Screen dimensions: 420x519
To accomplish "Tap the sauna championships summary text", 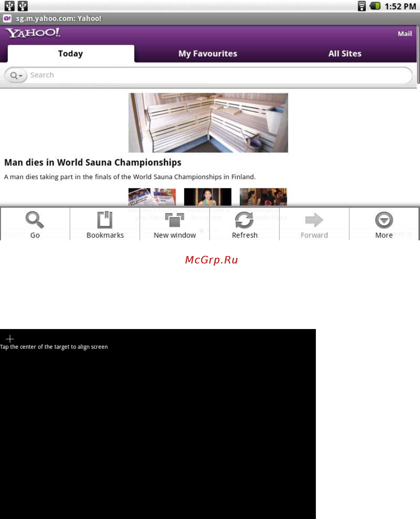I will tap(130, 177).
